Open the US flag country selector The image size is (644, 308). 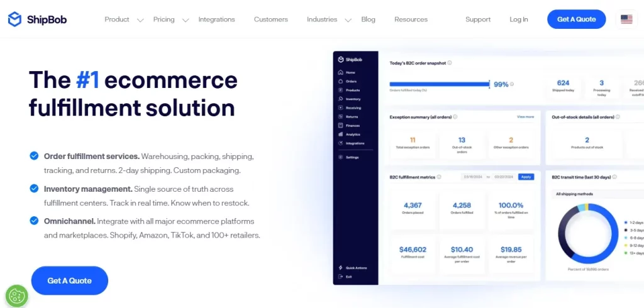click(626, 19)
